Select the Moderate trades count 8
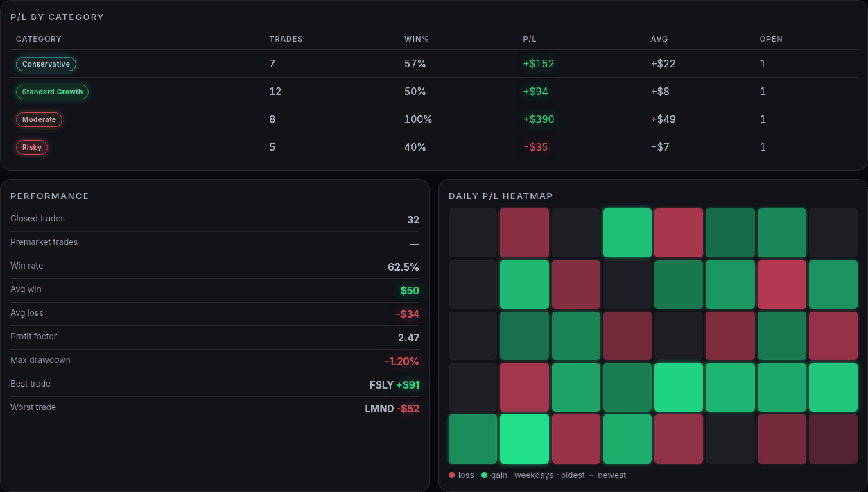The height and width of the screenshot is (492, 868). [x=272, y=119]
